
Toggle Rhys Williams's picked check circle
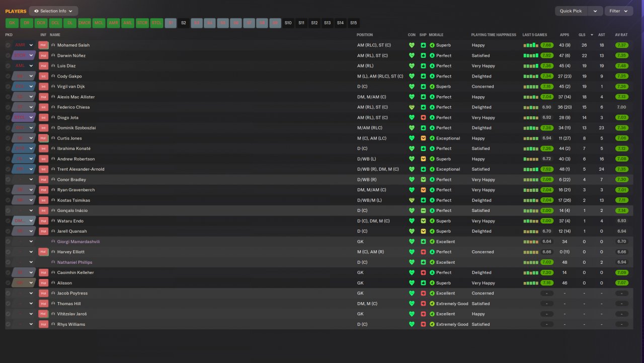(8, 324)
